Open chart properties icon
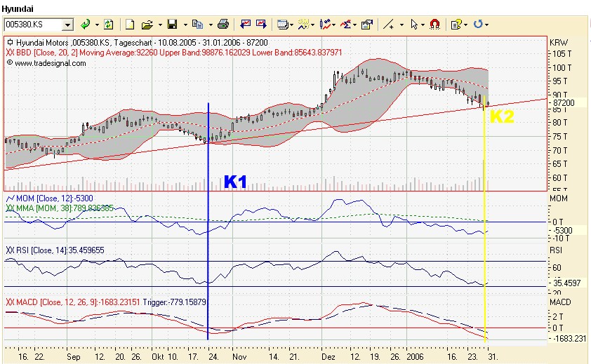Image resolution: width=591 pixels, height=364 pixels. pos(366,25)
